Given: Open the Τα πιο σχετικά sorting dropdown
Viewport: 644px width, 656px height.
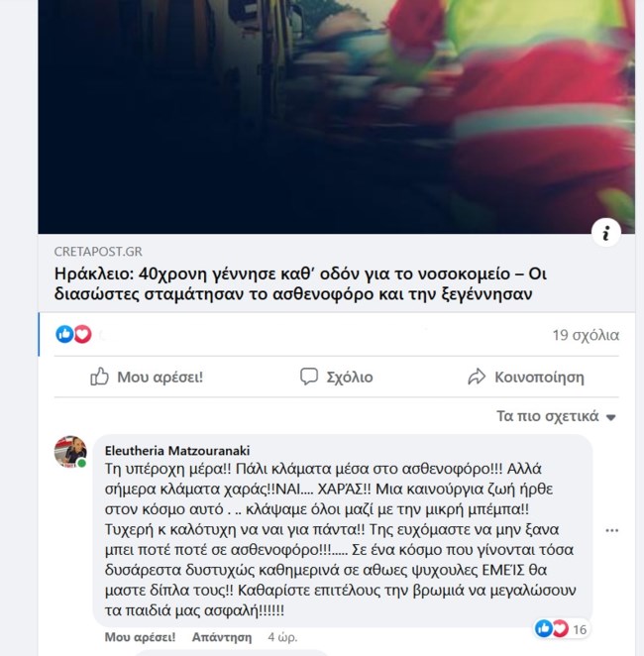Looking at the screenshot, I should coord(556,416).
